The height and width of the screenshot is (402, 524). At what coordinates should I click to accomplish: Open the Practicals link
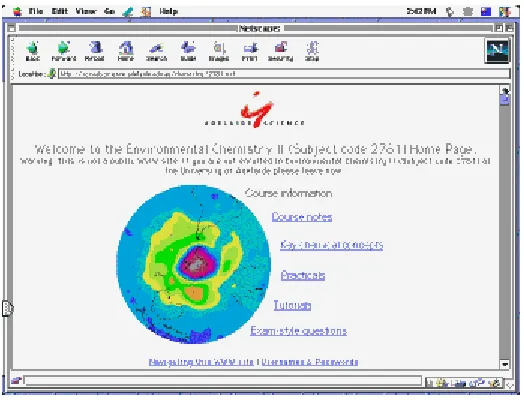[303, 275]
